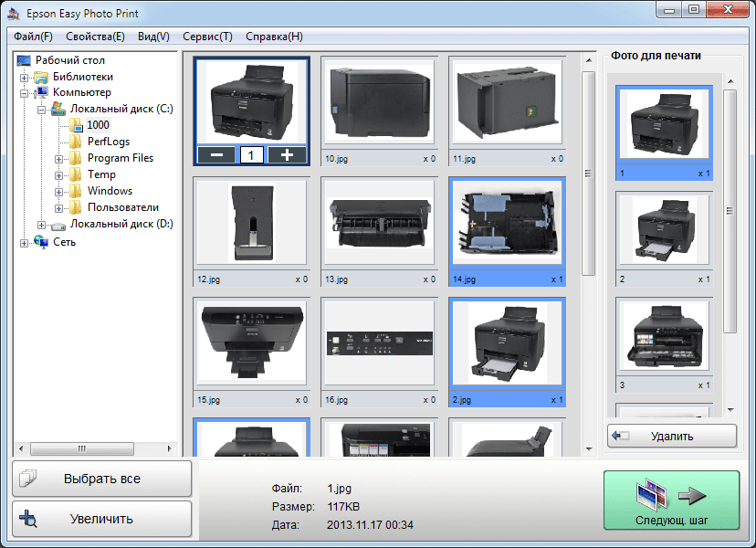Viewport: 756px width, 548px height.
Task: Click folder tree horizontal scrollbar left arrow
Action: 21,448
